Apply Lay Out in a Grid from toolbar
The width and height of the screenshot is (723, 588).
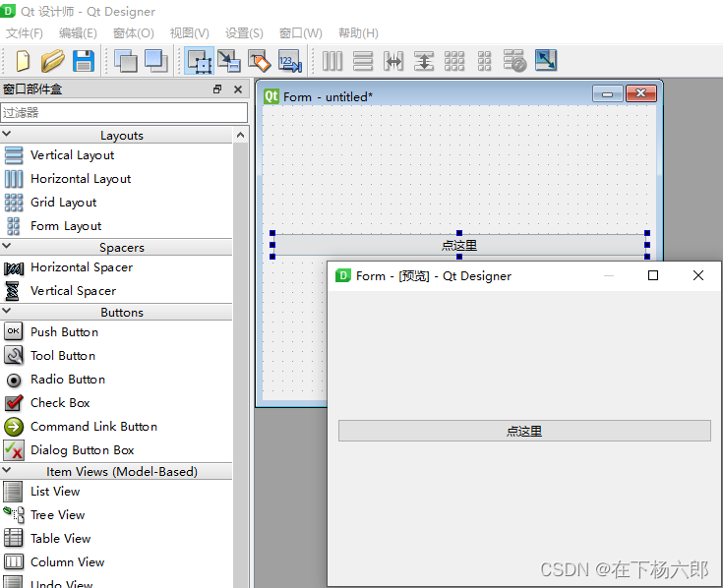(x=454, y=61)
